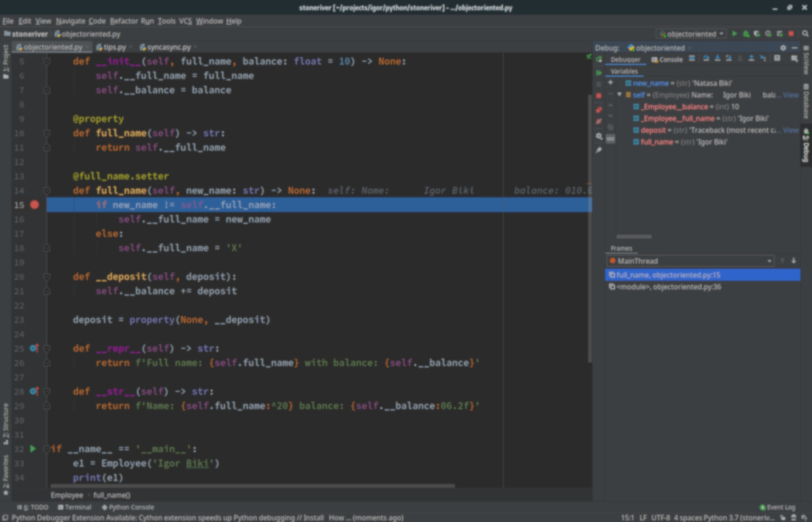This screenshot has height=522, width=812.
Task: Select the Step Into debugger icon
Action: coord(718,58)
